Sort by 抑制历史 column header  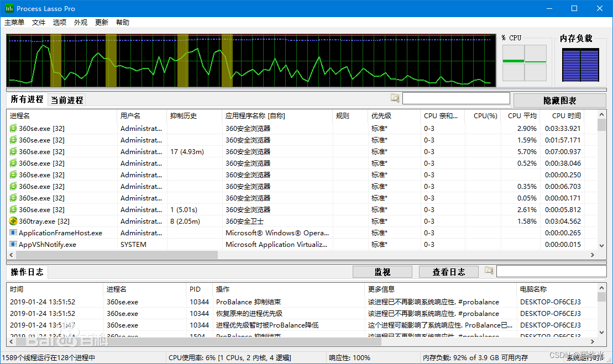coord(194,115)
